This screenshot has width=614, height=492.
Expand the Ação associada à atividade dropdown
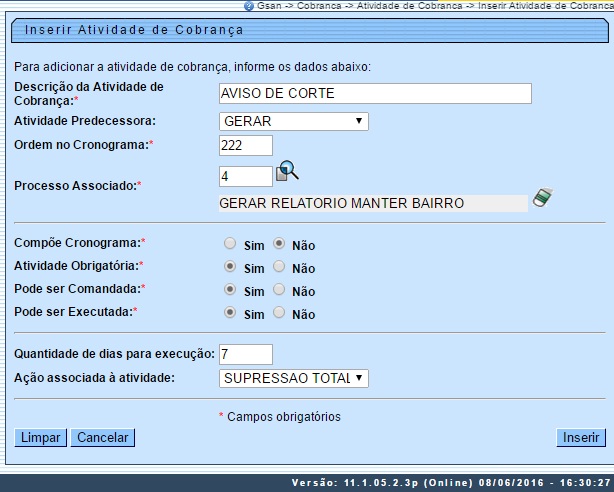[x=294, y=378]
